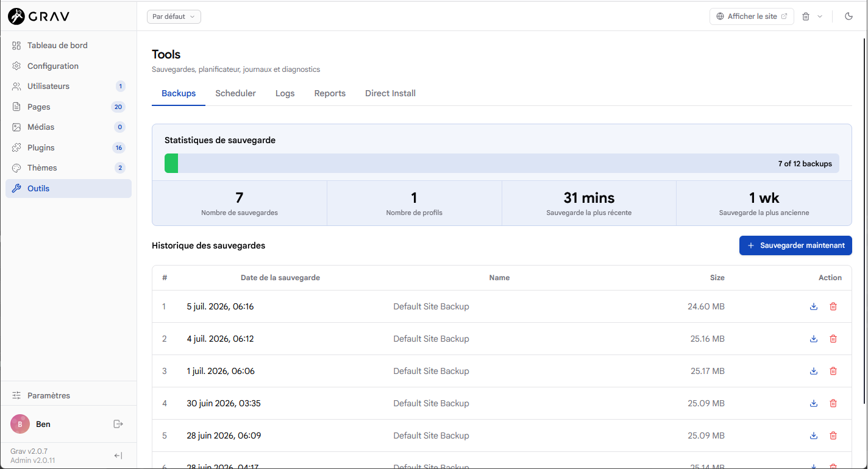Switch to the Scheduler tab
The width and height of the screenshot is (868, 469).
(235, 93)
